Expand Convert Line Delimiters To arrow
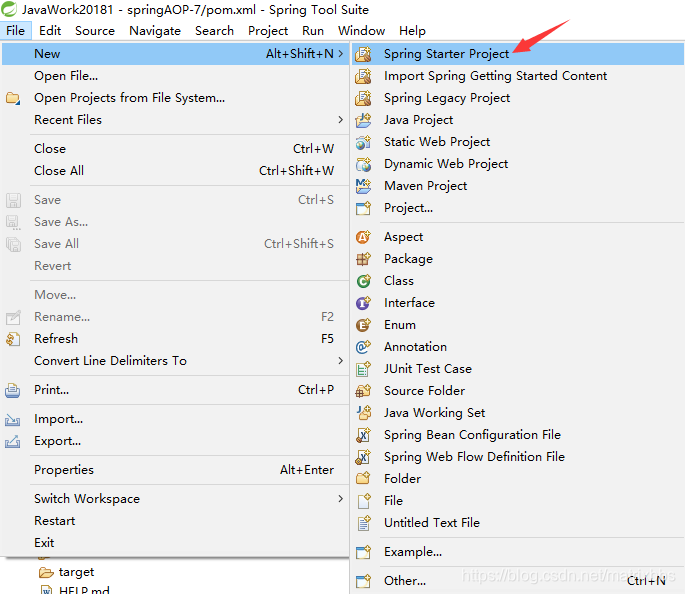685x594 pixels. click(x=340, y=361)
